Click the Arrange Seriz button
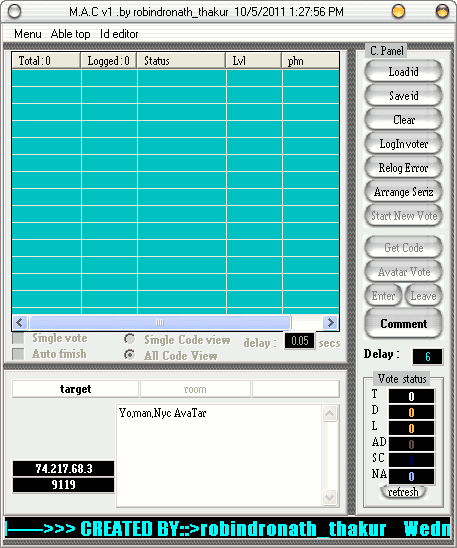Viewport: 457px width, 548px height. (x=404, y=192)
